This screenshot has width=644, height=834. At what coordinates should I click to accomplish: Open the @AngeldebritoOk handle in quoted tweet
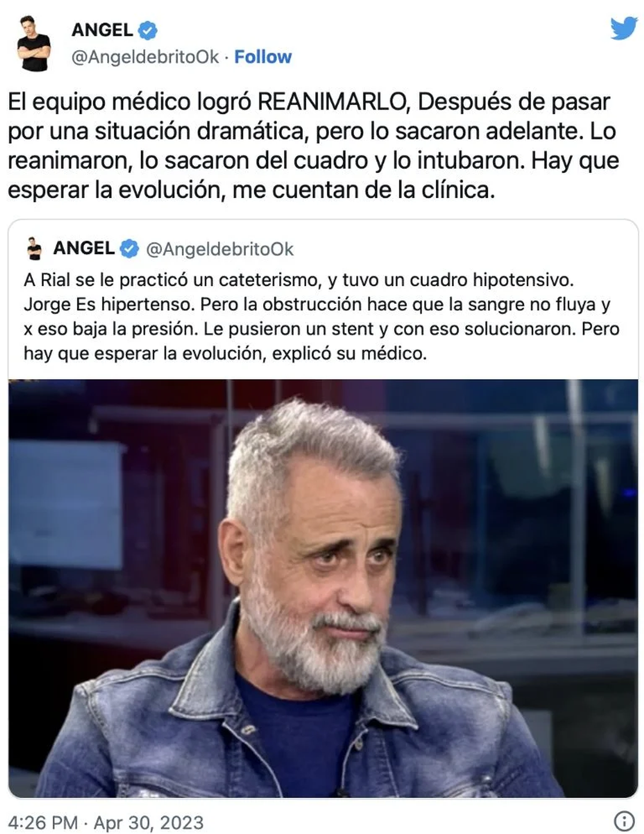click(x=220, y=249)
